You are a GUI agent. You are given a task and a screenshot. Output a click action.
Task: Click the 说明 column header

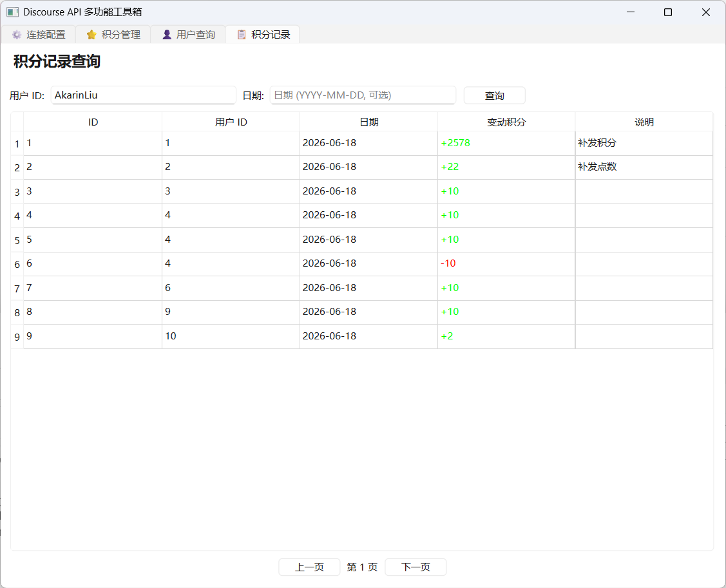pos(644,122)
